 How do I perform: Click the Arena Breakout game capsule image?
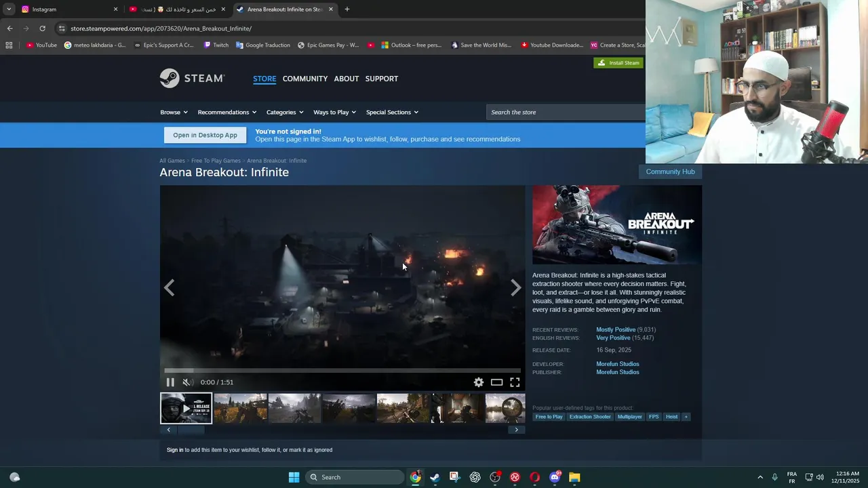click(x=617, y=225)
